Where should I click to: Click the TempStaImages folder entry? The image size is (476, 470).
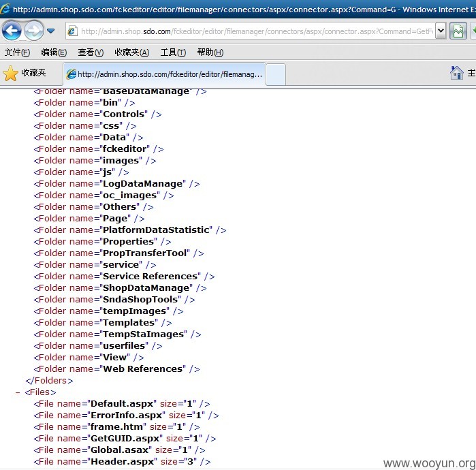click(117, 334)
